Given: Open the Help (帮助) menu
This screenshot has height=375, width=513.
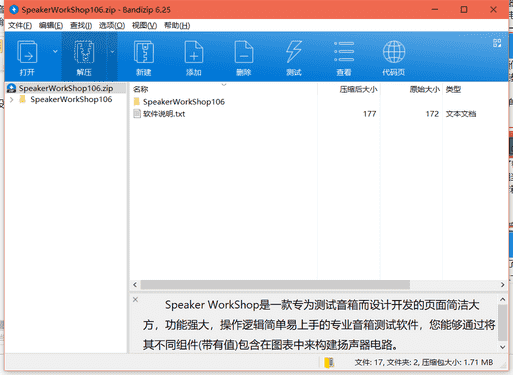Looking at the screenshot, I should pos(177,26).
